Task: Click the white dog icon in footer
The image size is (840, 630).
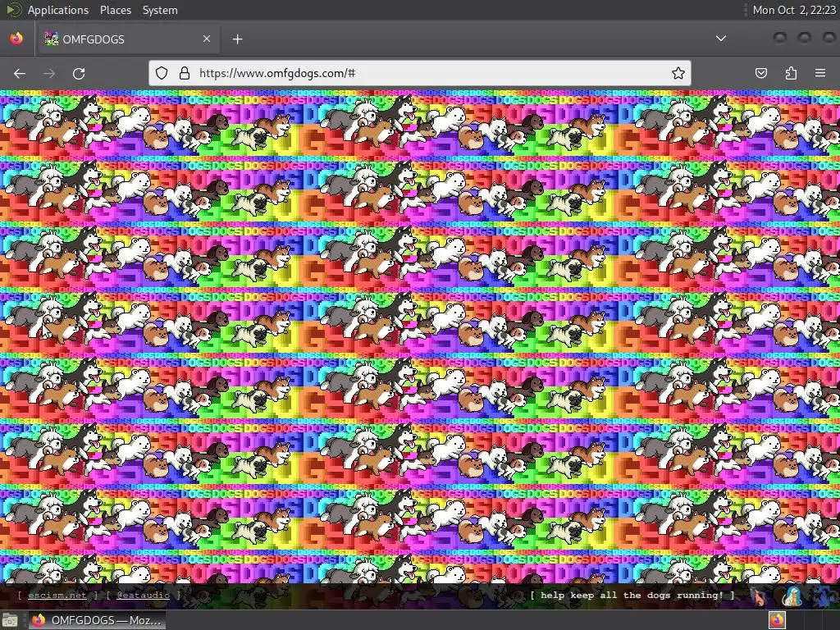Action: coord(792,596)
